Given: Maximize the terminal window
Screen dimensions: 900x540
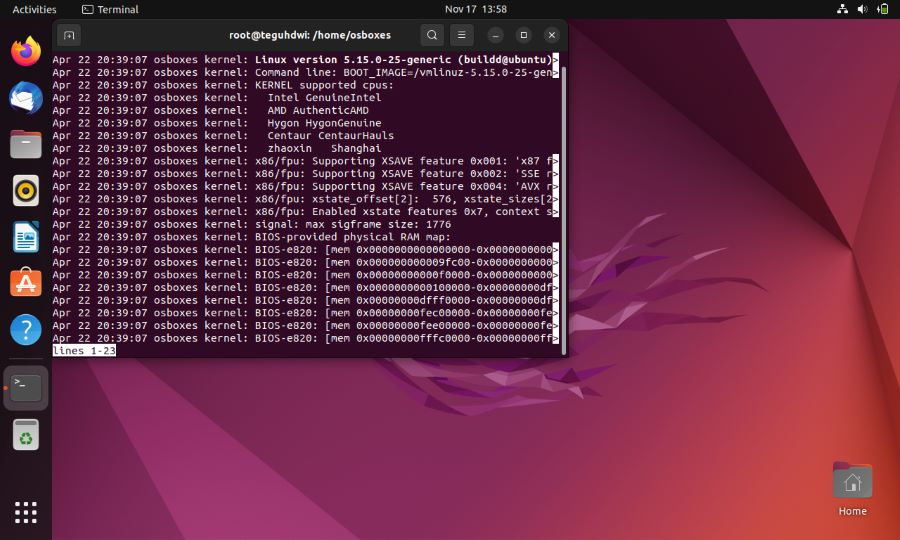Looking at the screenshot, I should point(523,35).
